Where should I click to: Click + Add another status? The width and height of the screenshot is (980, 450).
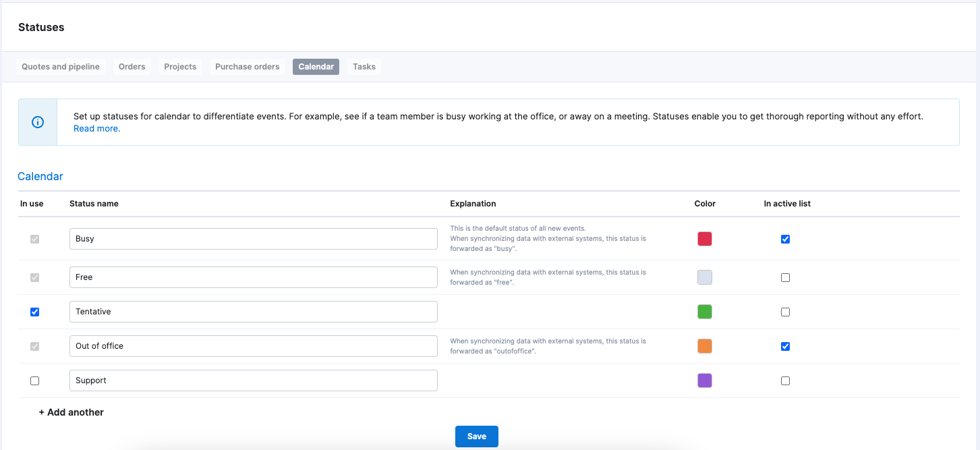pyautogui.click(x=71, y=412)
